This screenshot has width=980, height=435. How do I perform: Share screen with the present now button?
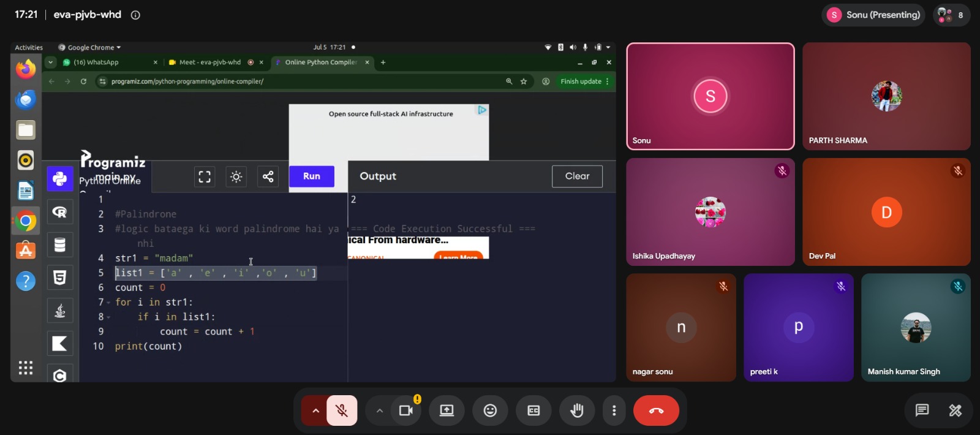pyautogui.click(x=447, y=410)
